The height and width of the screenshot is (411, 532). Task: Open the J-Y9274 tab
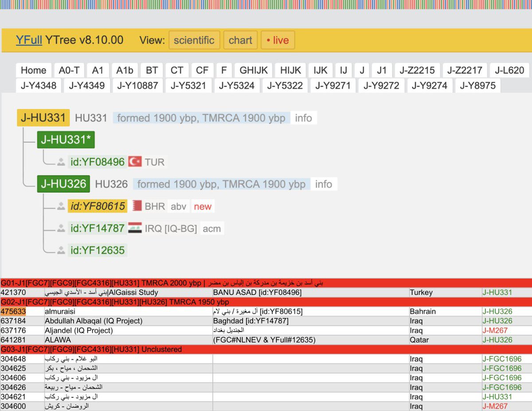430,85
